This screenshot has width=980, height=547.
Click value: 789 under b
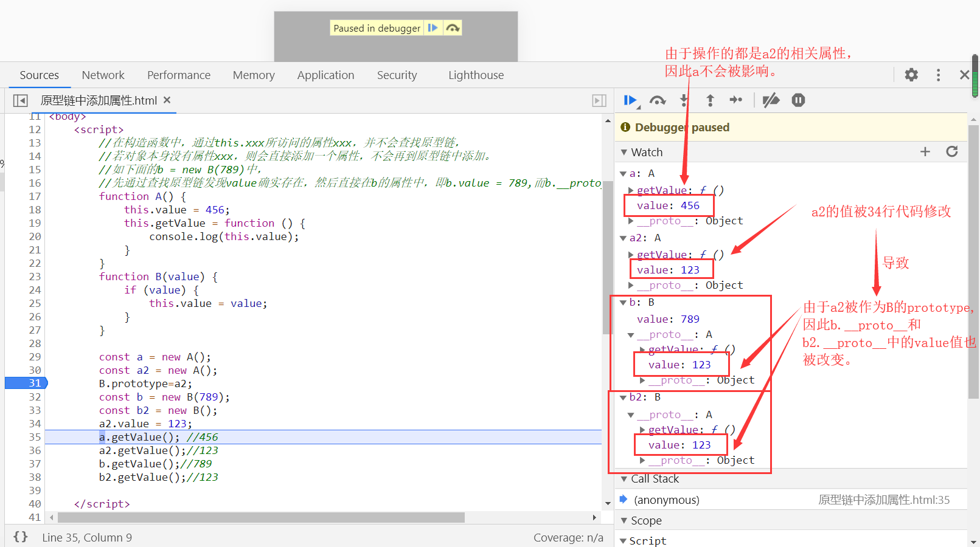(668, 319)
